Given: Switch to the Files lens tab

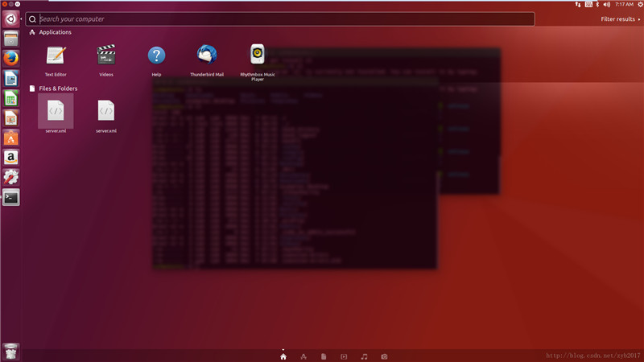Looking at the screenshot, I should [x=324, y=356].
